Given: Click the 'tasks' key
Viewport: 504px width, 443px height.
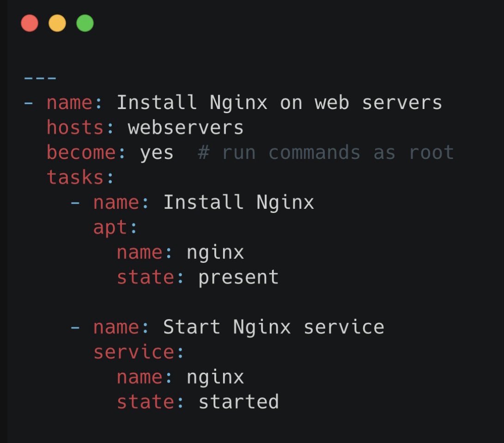Looking at the screenshot, I should pyautogui.click(x=75, y=177).
